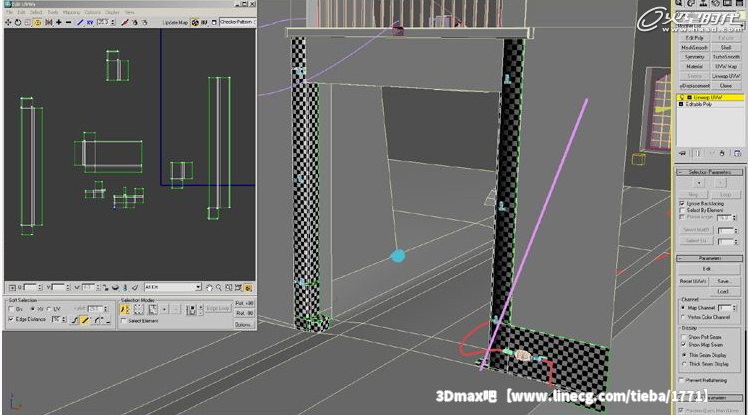Select the Pan hand tool in Edit UVWs
Image resolution: width=748 pixels, height=415 pixels.
click(209, 288)
